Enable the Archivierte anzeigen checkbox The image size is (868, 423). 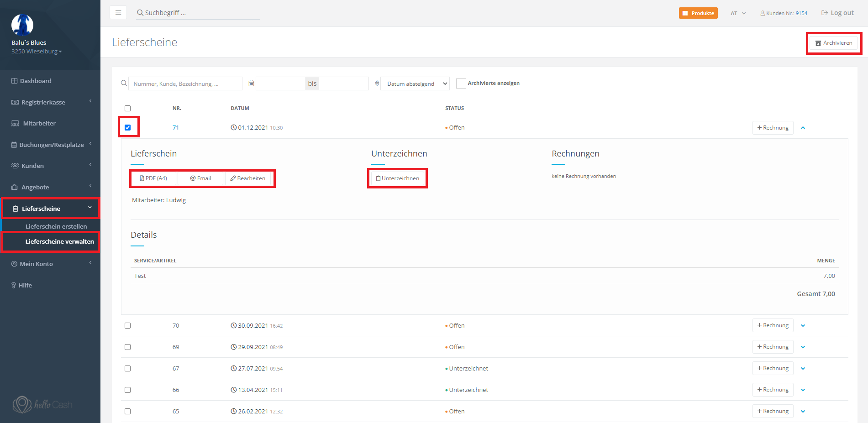pos(461,84)
